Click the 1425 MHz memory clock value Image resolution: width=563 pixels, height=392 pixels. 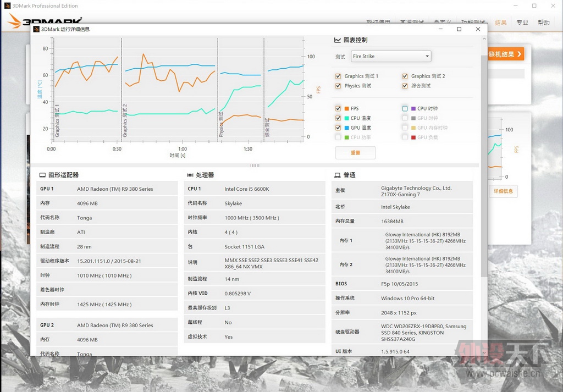click(104, 305)
